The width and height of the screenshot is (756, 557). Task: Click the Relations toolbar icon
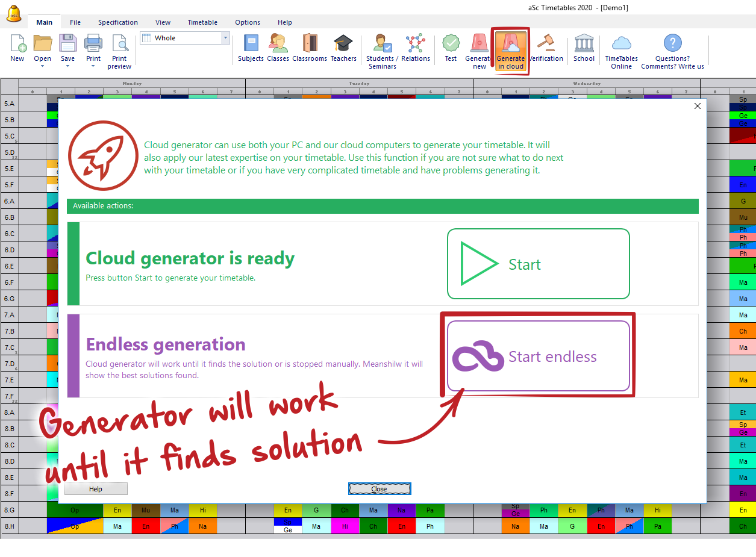[415, 44]
